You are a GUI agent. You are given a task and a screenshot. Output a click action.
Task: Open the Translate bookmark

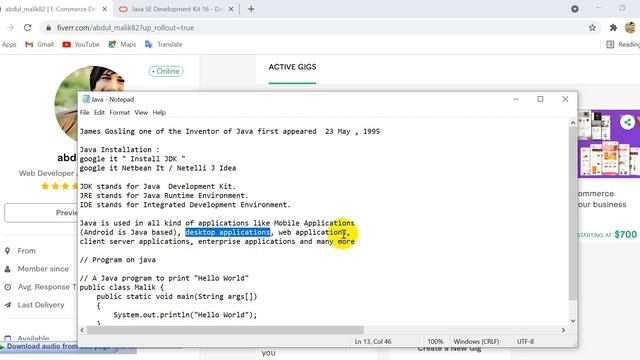pos(164,44)
